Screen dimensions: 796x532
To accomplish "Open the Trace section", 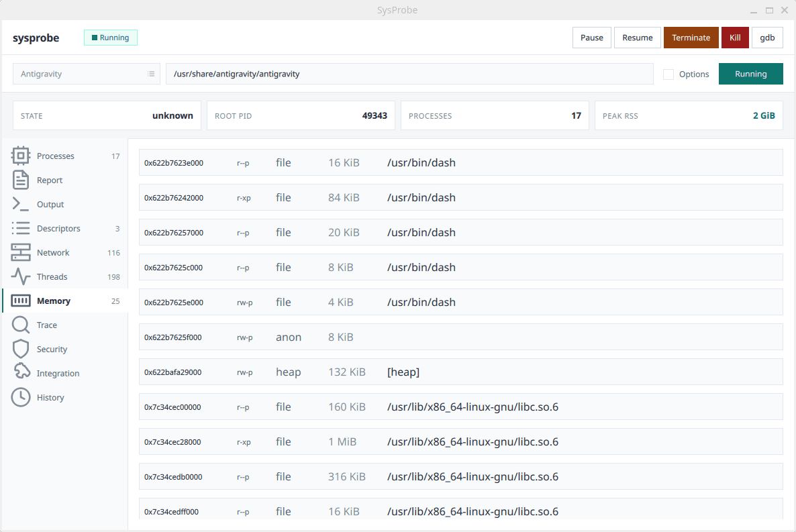I will pyautogui.click(x=47, y=325).
